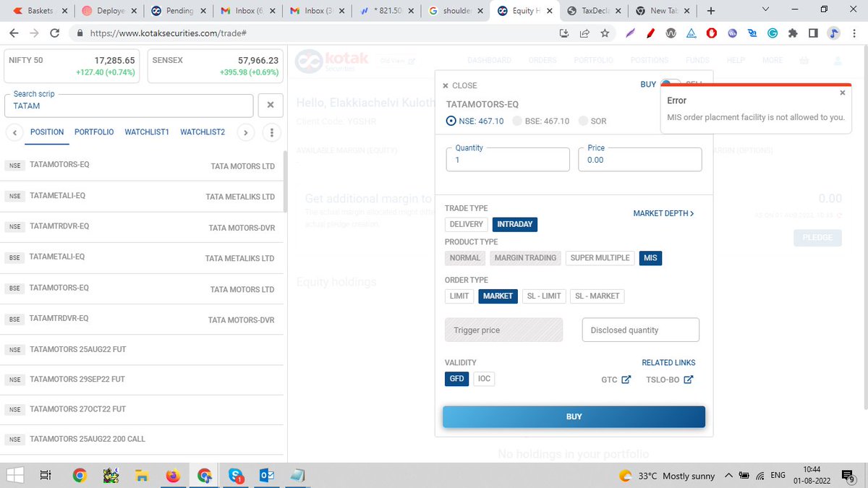Screen dimensions: 868x488
Task: Choose SUPER MULTIPLE product type
Action: pyautogui.click(x=600, y=258)
